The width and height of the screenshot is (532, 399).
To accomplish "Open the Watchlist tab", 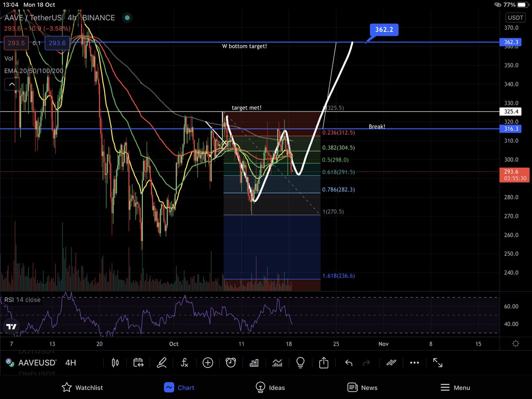I will pos(82,387).
